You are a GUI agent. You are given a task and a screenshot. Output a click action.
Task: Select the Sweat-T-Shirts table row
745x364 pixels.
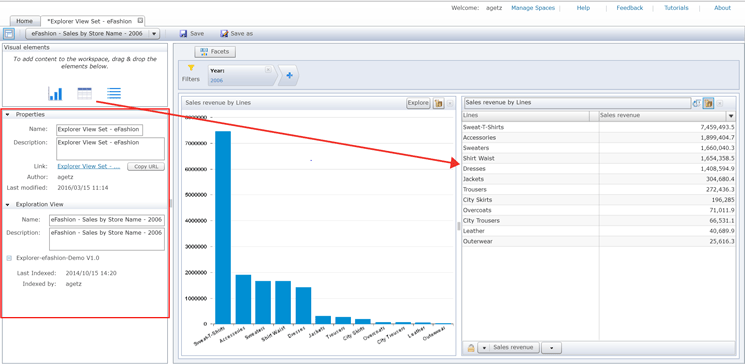[x=599, y=127]
